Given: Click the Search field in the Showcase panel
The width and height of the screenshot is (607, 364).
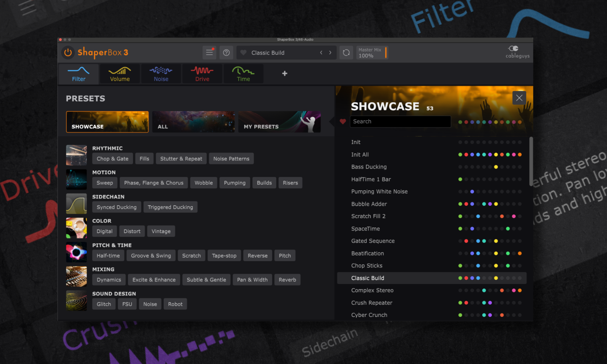Looking at the screenshot, I should coord(400,121).
